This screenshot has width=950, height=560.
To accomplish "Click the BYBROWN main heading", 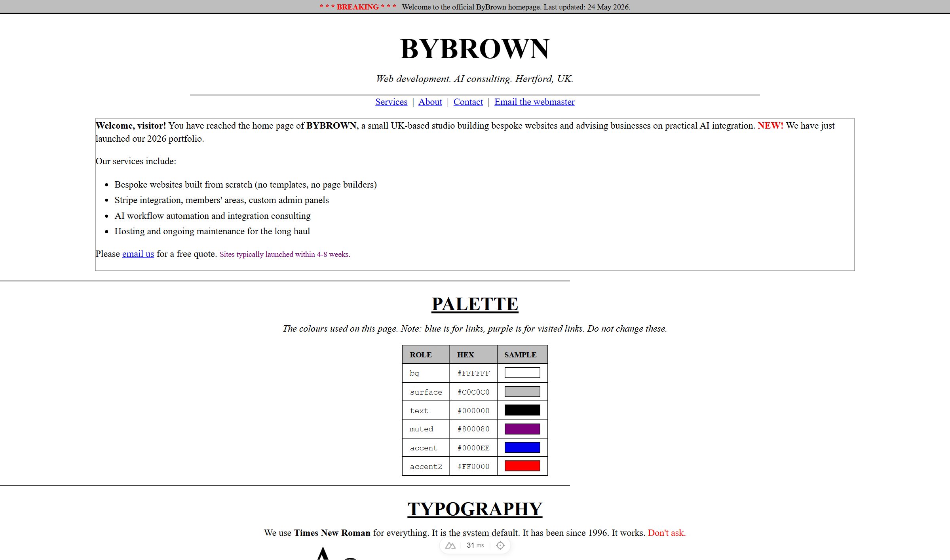I will (x=475, y=49).
